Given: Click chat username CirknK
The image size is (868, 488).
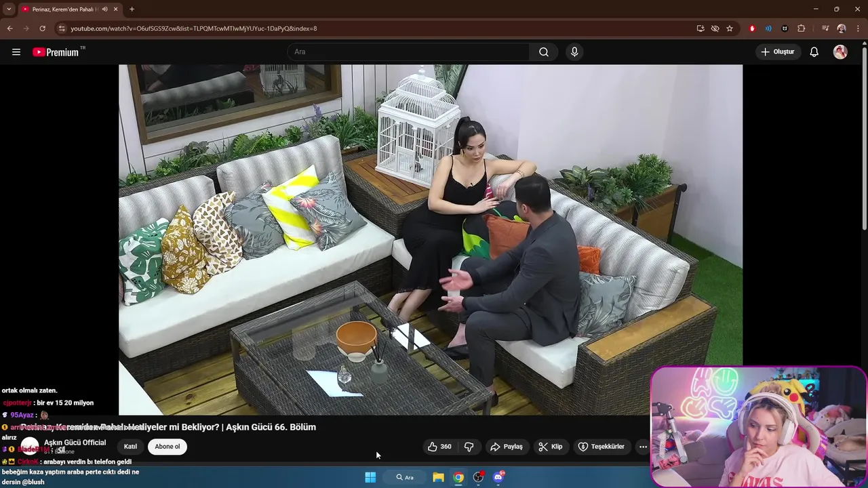Looking at the screenshot, I should pyautogui.click(x=28, y=462).
